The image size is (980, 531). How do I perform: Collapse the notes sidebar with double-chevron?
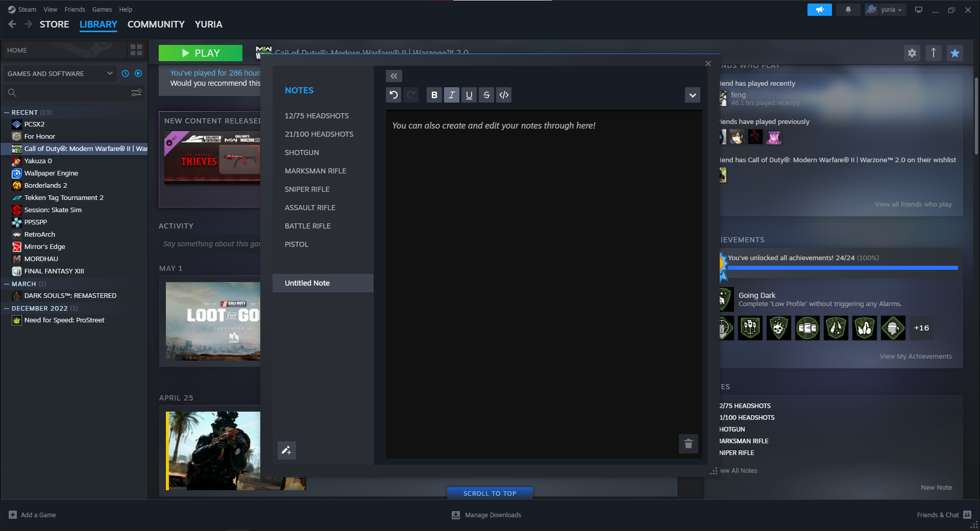click(394, 76)
